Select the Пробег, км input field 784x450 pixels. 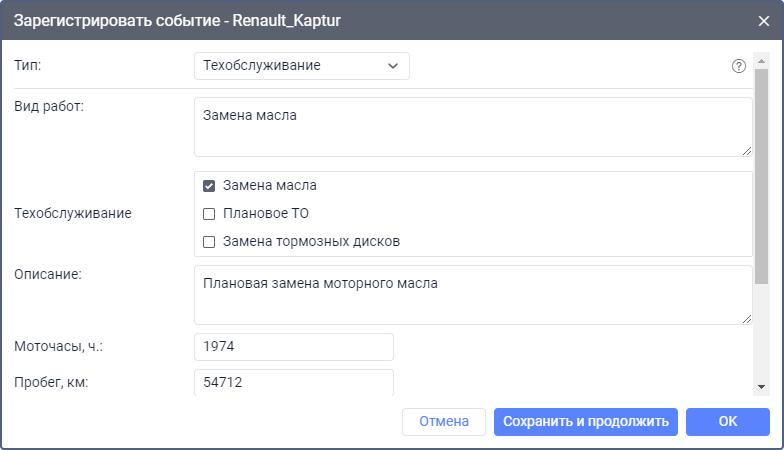click(293, 382)
